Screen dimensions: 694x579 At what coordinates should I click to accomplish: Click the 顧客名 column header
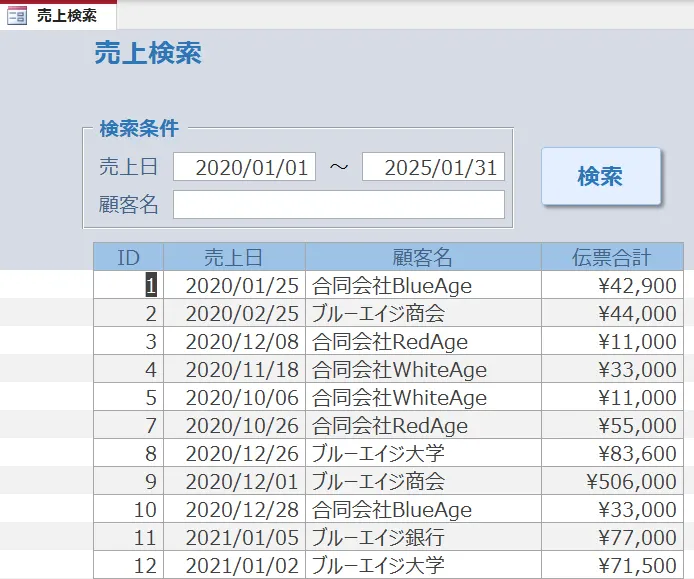pos(423,257)
